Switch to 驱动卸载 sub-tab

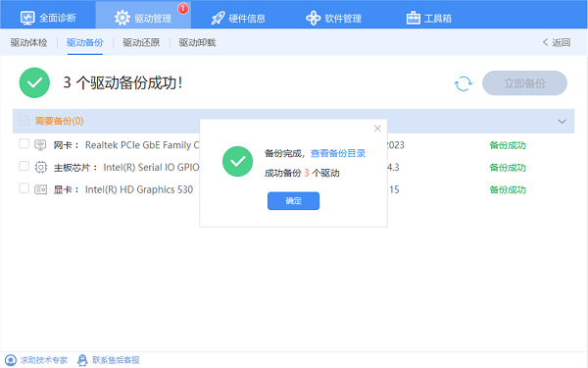pyautogui.click(x=197, y=42)
